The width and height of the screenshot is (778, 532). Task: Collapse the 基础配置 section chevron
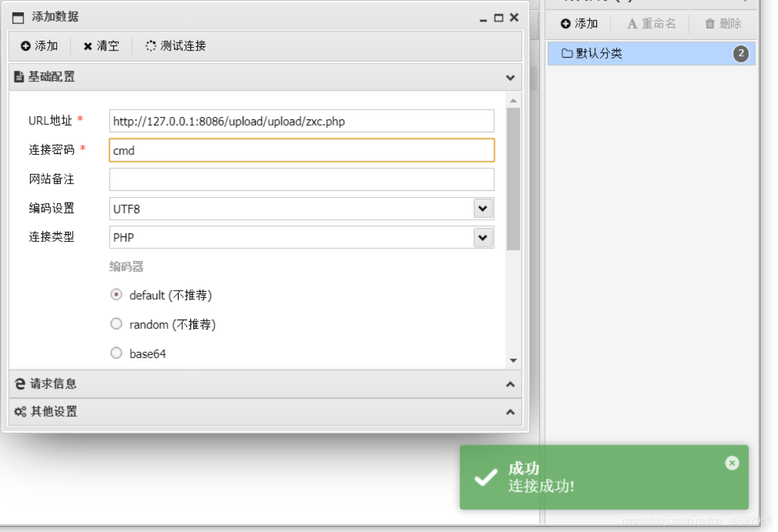pyautogui.click(x=510, y=78)
